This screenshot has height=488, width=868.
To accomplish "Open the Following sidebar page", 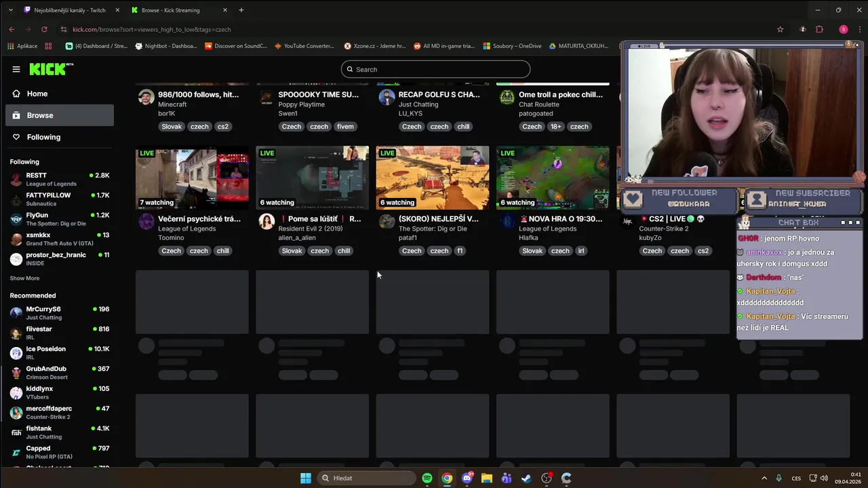I will [x=60, y=137].
